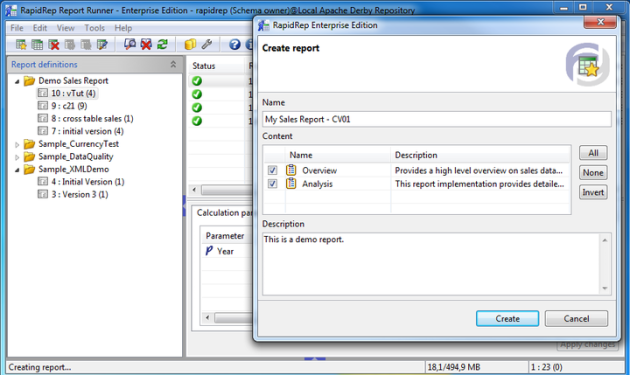
Task: Click the search report magnifier icon
Action: [130, 44]
